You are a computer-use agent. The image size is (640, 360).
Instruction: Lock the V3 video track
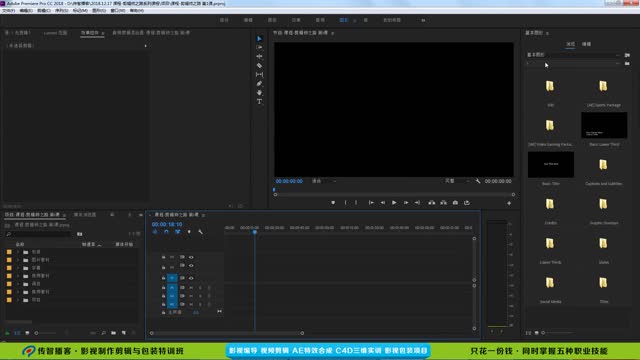tap(163, 257)
